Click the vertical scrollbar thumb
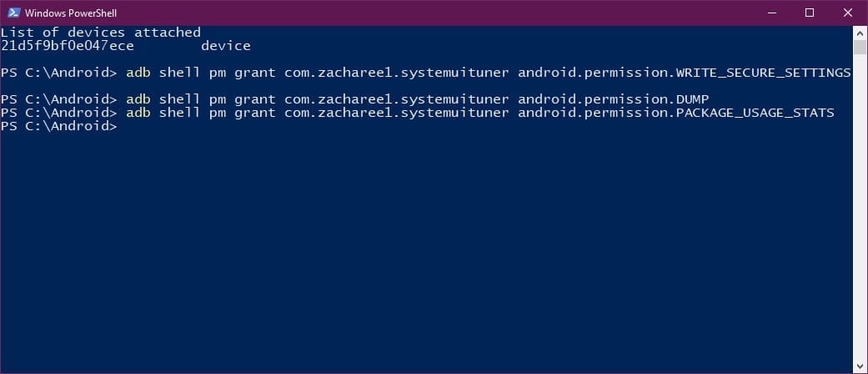 coord(860,47)
